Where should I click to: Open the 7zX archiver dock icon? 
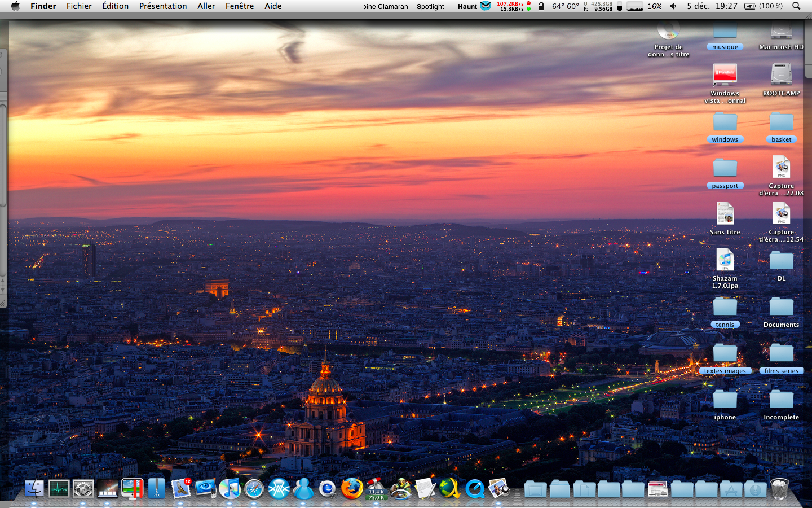click(x=156, y=488)
